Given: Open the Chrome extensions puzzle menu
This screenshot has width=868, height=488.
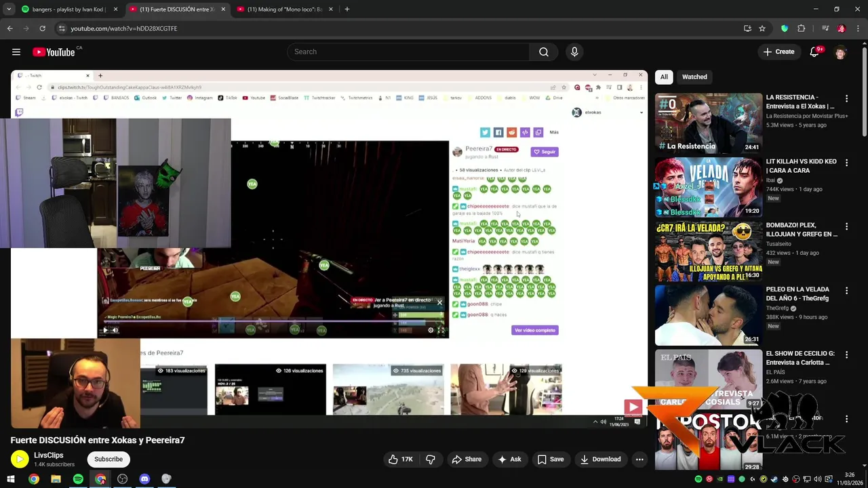Looking at the screenshot, I should click(x=802, y=28).
